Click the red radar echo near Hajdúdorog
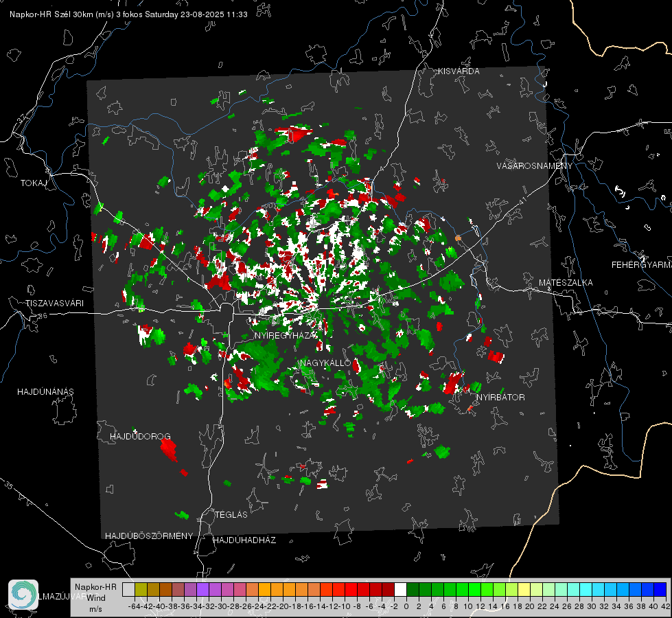672x618 pixels. [x=168, y=449]
